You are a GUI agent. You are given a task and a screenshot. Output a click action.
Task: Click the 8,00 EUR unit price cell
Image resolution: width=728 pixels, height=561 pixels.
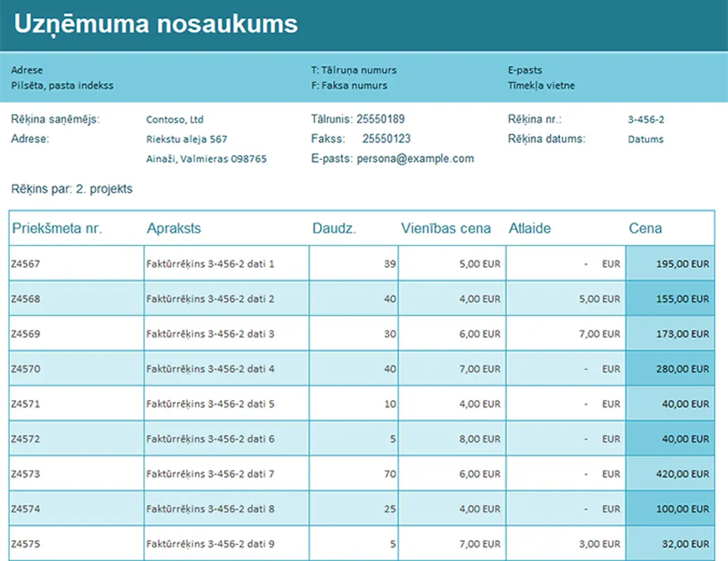point(480,439)
